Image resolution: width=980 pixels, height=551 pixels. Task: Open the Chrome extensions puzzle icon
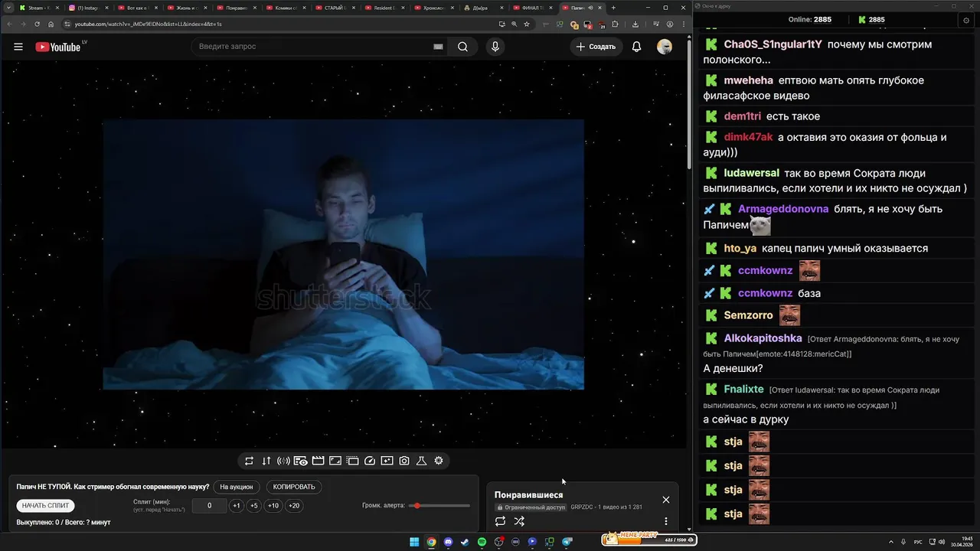[615, 24]
